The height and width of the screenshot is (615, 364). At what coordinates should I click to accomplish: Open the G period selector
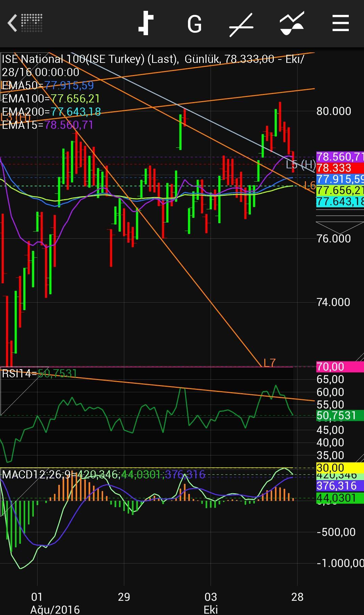pyautogui.click(x=194, y=24)
